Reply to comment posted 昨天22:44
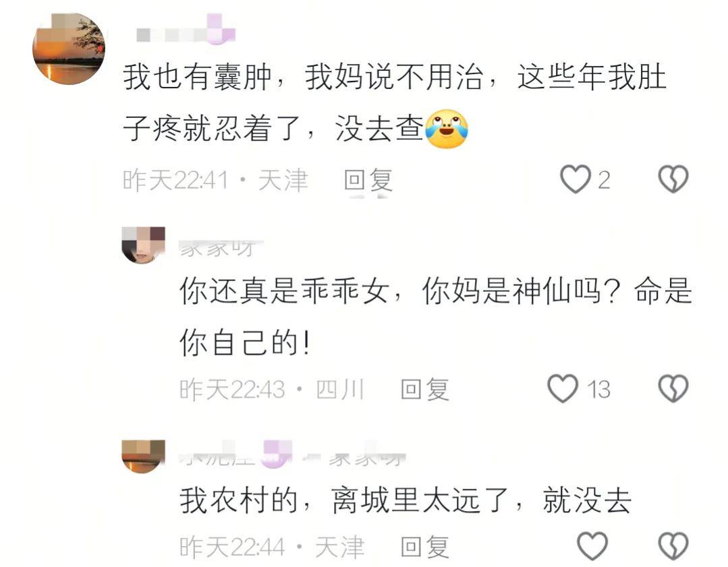Screen dimensions: 728x567 click(425, 547)
